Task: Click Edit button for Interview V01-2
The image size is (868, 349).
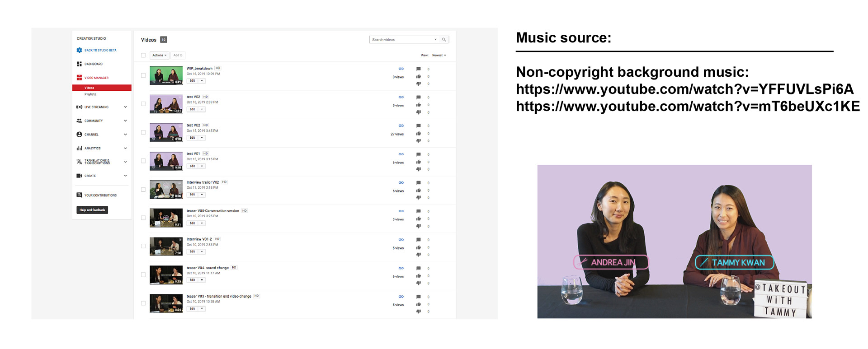Action: (x=193, y=251)
